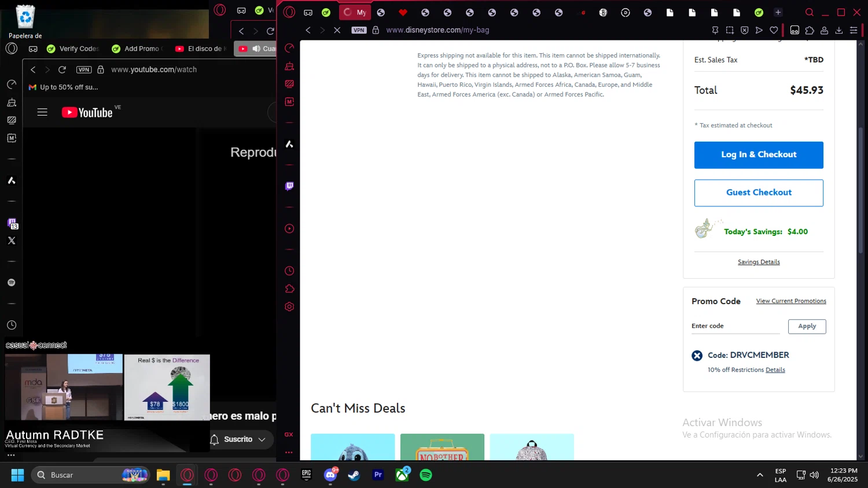This screenshot has width=868, height=488.
Task: Open Easy Setup sliders icon
Action: click(x=854, y=30)
